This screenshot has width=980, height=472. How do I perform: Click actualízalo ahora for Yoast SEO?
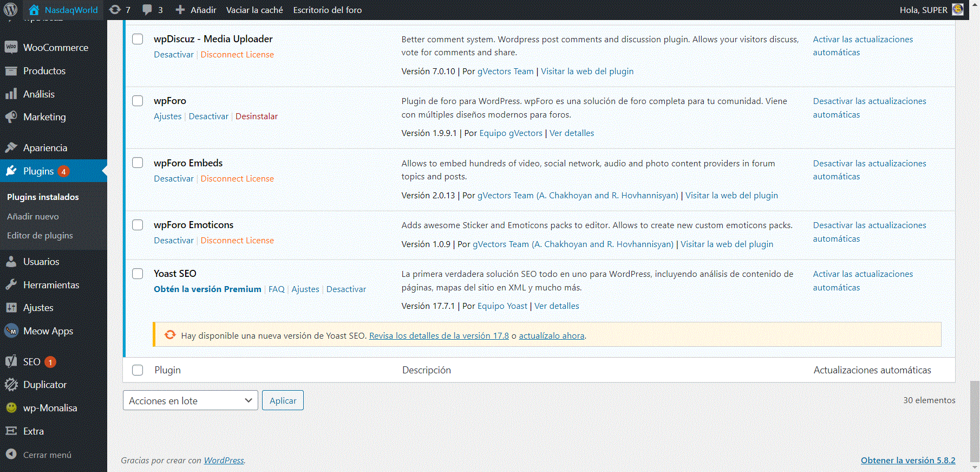click(x=552, y=335)
